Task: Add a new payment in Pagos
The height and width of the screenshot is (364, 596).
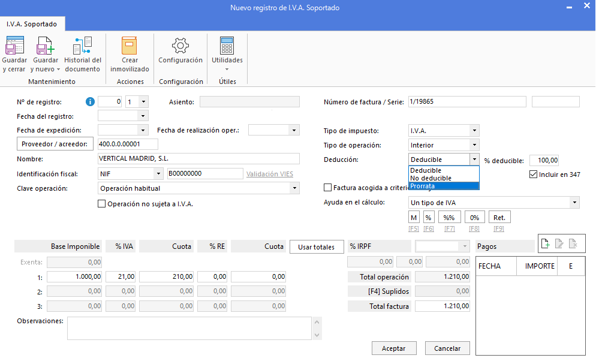Action: pos(545,243)
